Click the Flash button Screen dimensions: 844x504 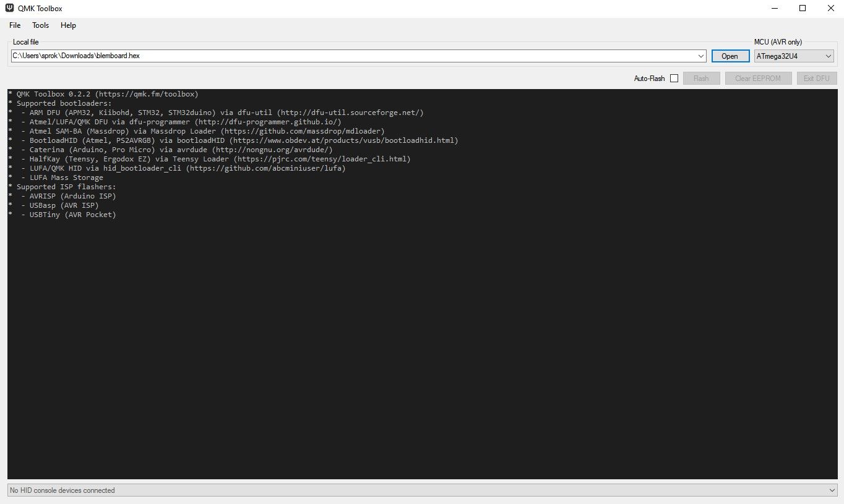(x=701, y=78)
